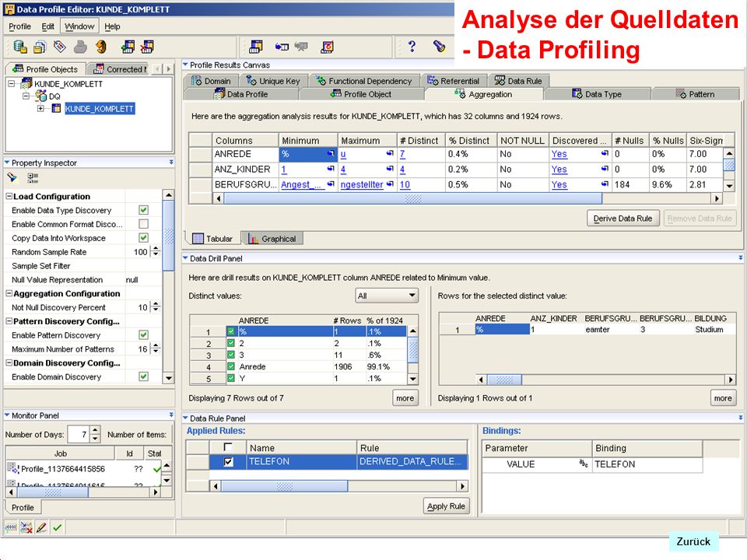
Task: Click the flashlight search icon in top toolbar
Action: click(439, 46)
